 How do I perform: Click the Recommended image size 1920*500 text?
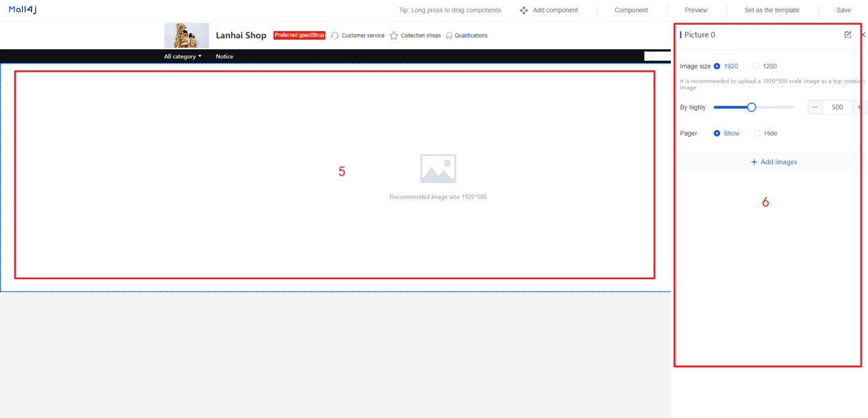point(438,197)
